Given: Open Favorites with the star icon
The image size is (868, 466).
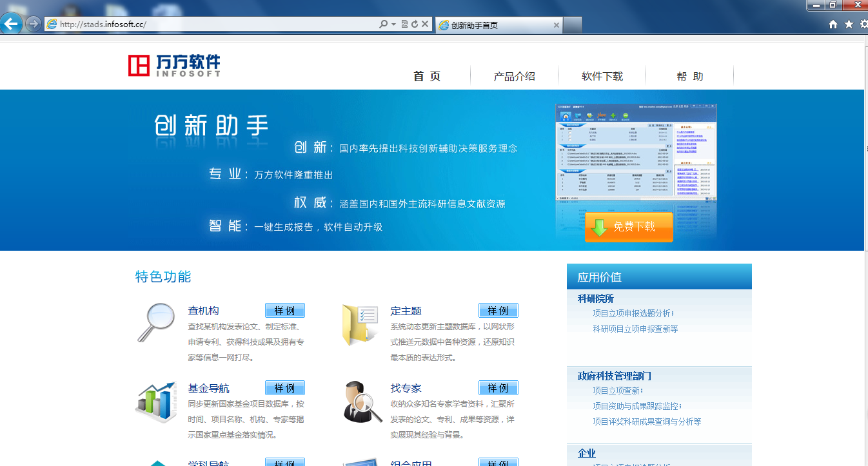Looking at the screenshot, I should point(849,24).
